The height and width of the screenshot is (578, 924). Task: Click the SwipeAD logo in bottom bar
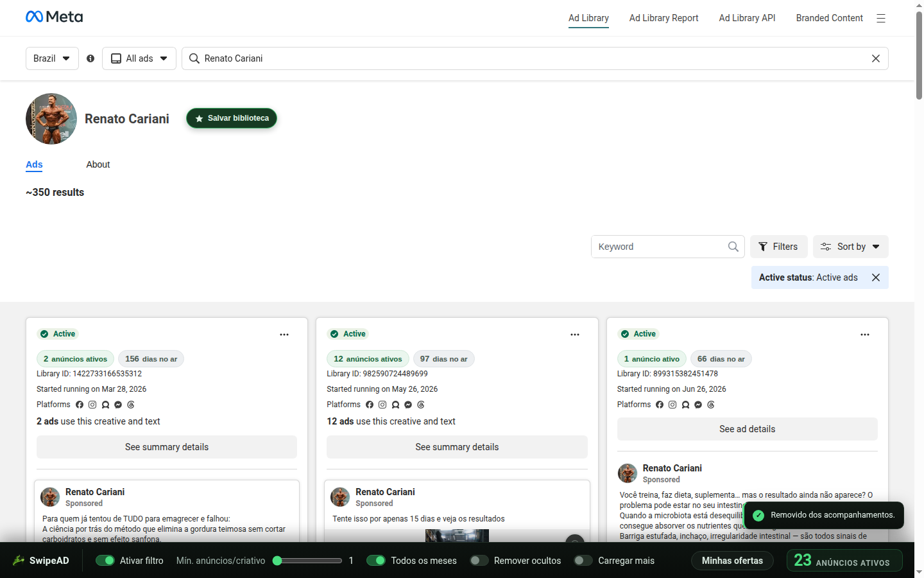click(41, 561)
